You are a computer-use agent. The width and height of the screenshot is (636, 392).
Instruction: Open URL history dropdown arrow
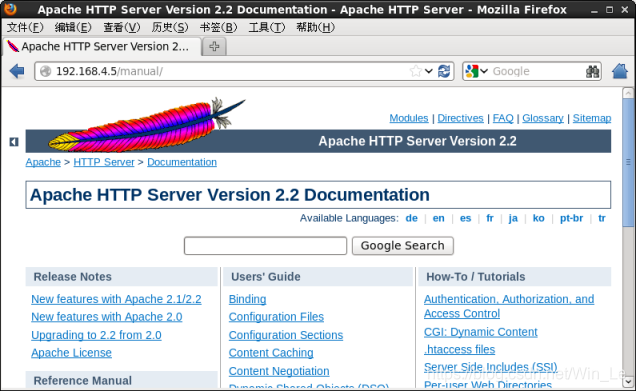(429, 71)
